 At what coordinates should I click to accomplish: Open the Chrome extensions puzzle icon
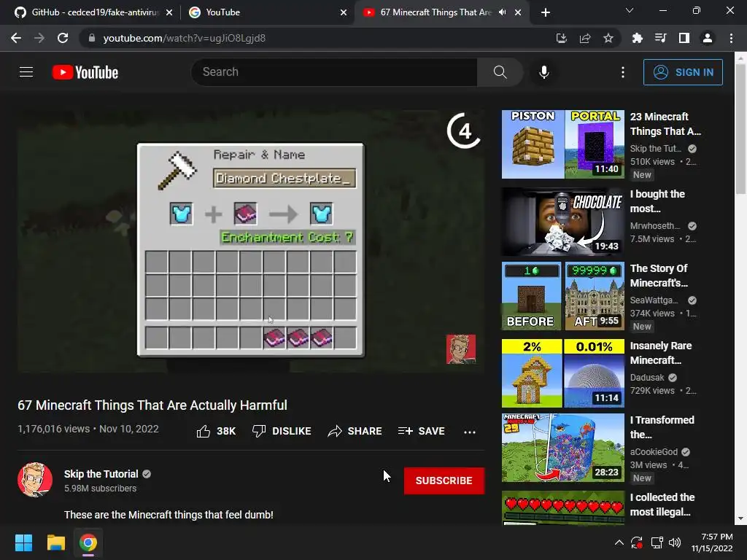pos(637,38)
